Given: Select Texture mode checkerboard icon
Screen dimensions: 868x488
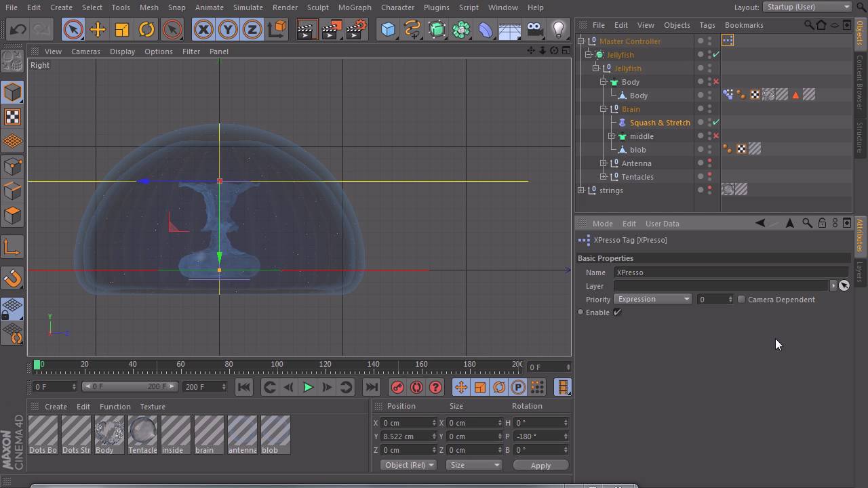Looking at the screenshot, I should coord(13,117).
